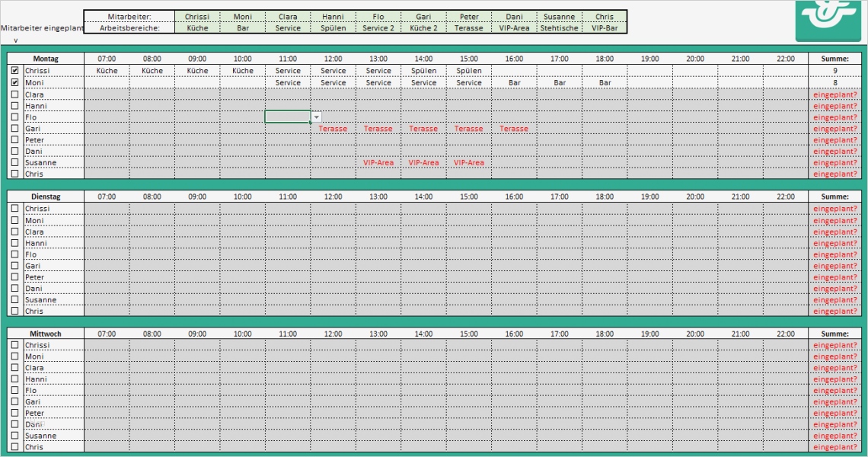Select the Terasse entry in Gari's 12:00 slot

[x=333, y=128]
